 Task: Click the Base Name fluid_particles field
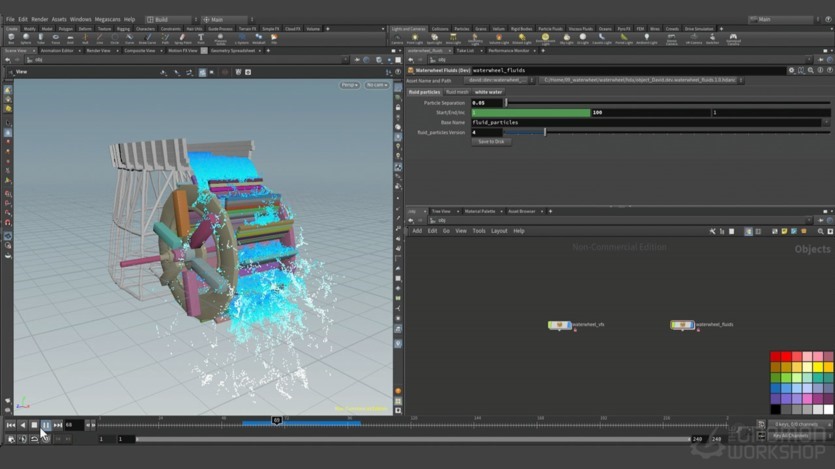(646, 122)
